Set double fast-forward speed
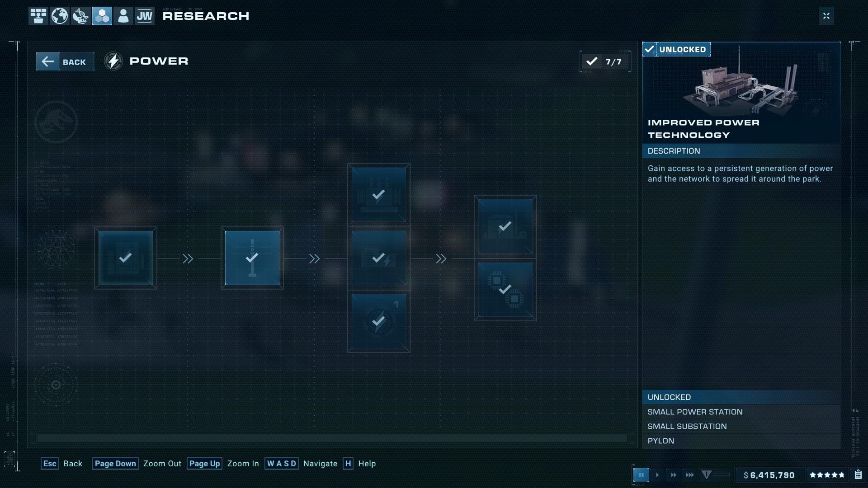The width and height of the screenshot is (868, 488). click(674, 475)
